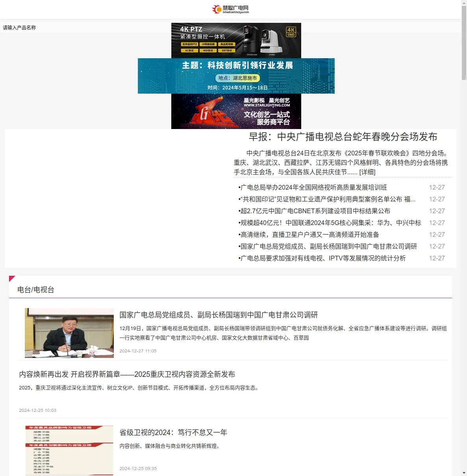Open 广电总局举办2024年全国网络视听高质量发展培训班 article
This screenshot has width=467, height=476.
(313, 187)
